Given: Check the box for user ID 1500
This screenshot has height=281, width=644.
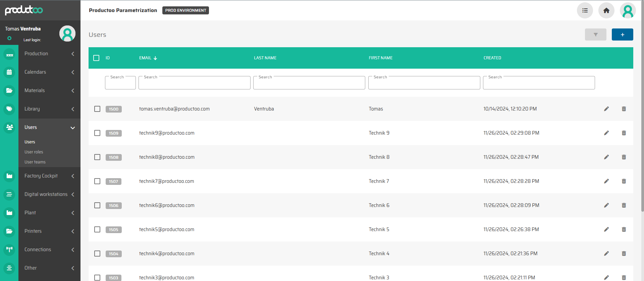Looking at the screenshot, I should (97, 109).
